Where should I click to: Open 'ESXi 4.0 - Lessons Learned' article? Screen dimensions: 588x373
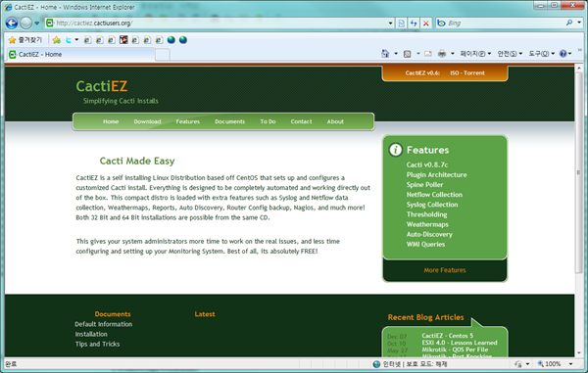[460, 343]
